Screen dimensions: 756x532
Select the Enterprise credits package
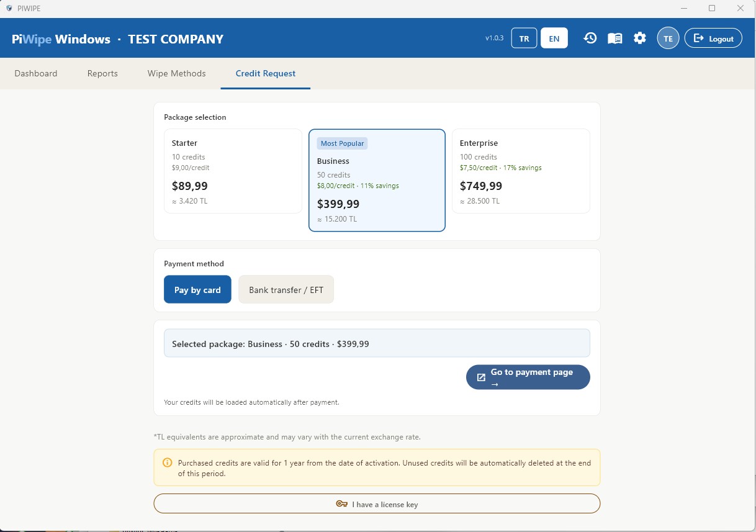tap(521, 171)
